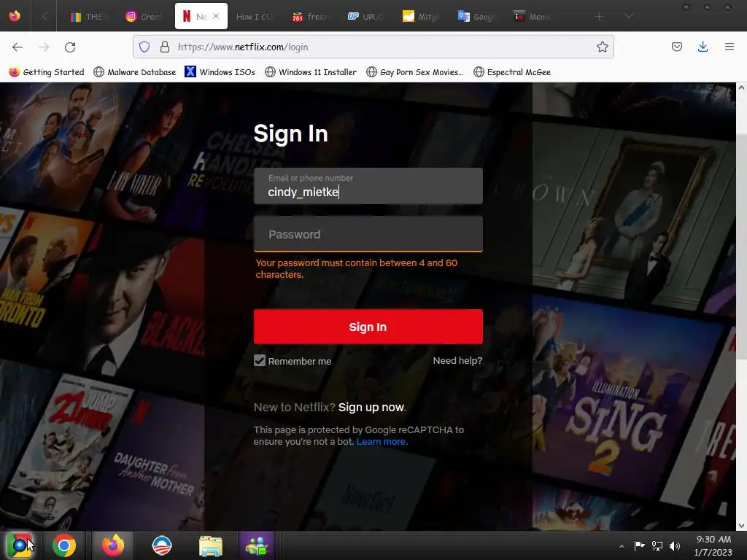Open tracking protection shield in address bar
747x560 pixels.
click(144, 47)
